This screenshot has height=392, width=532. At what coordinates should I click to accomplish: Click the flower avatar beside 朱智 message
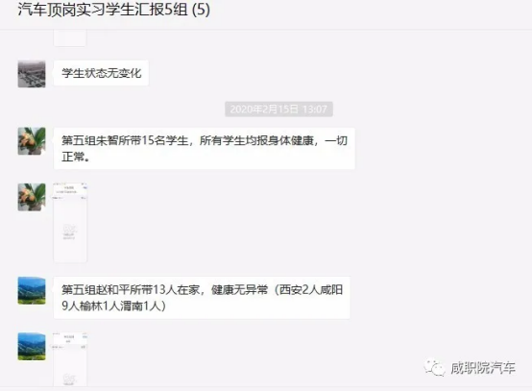[32, 141]
